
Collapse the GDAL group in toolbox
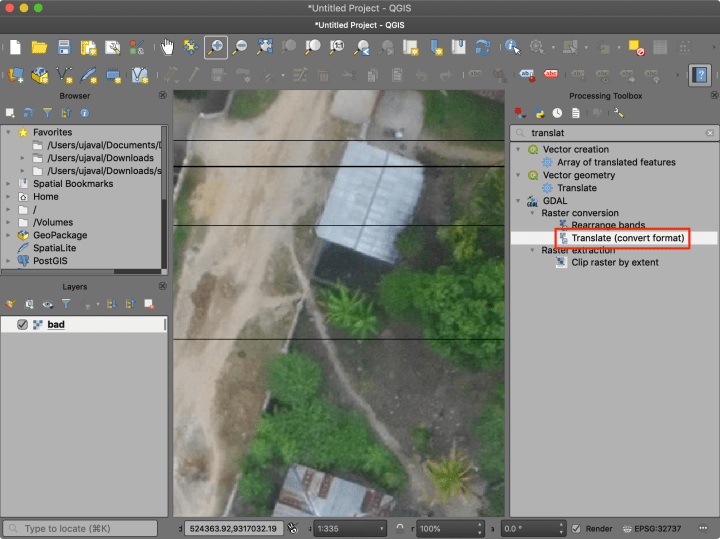[x=519, y=201]
